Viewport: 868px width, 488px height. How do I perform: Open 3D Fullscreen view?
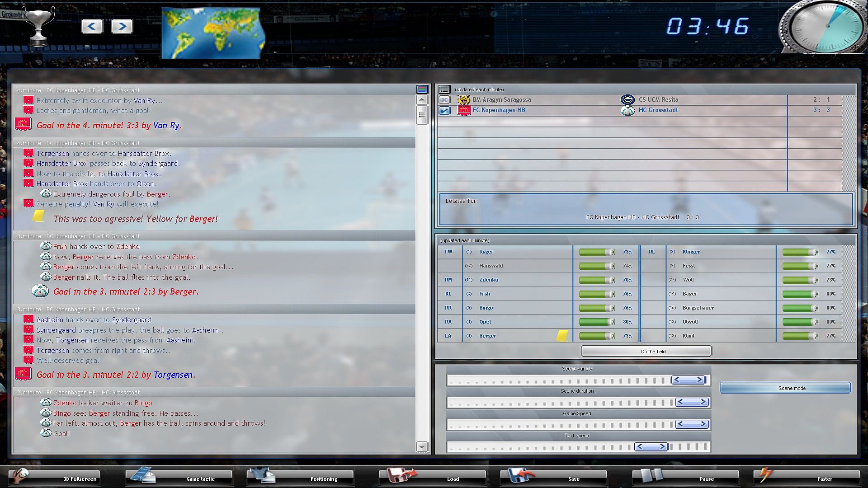click(x=54, y=477)
